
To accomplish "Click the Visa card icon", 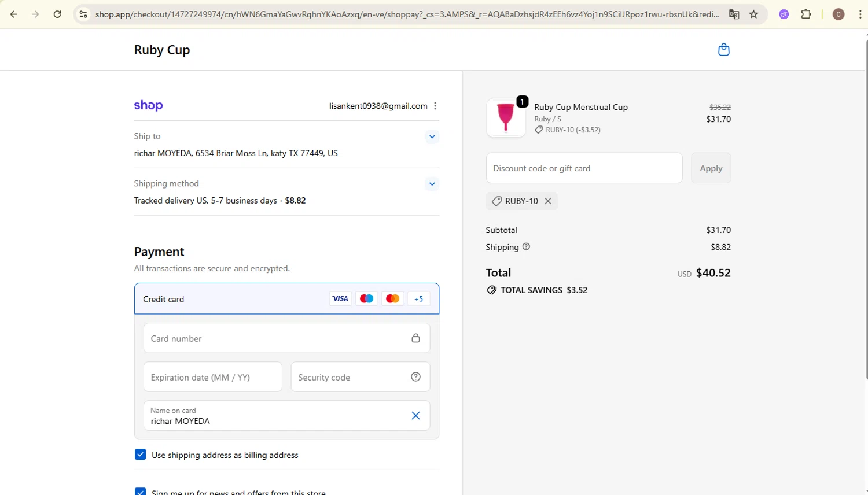I will [x=340, y=299].
